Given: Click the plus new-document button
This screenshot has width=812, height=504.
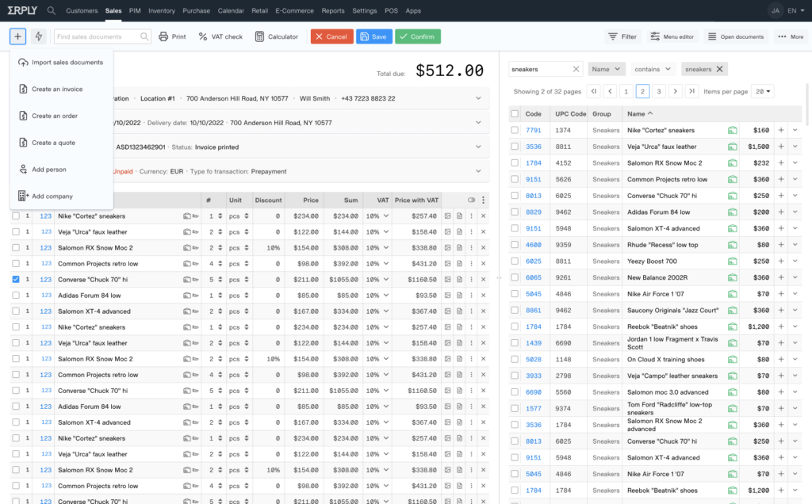Looking at the screenshot, I should pos(17,36).
